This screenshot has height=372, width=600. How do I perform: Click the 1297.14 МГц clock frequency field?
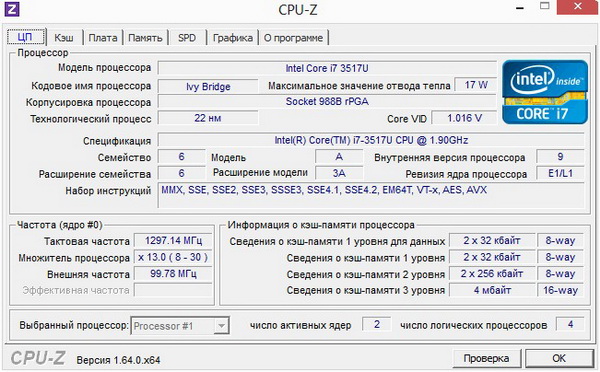click(173, 241)
